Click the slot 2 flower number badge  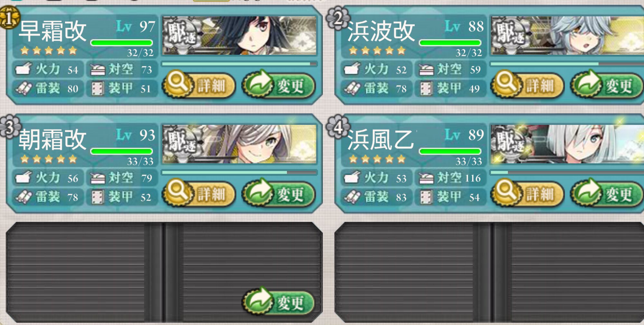point(338,18)
